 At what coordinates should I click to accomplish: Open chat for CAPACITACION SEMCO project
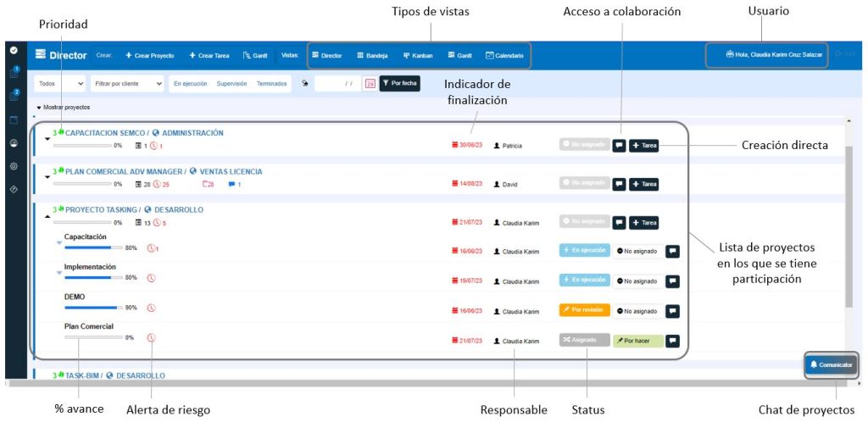tap(619, 146)
